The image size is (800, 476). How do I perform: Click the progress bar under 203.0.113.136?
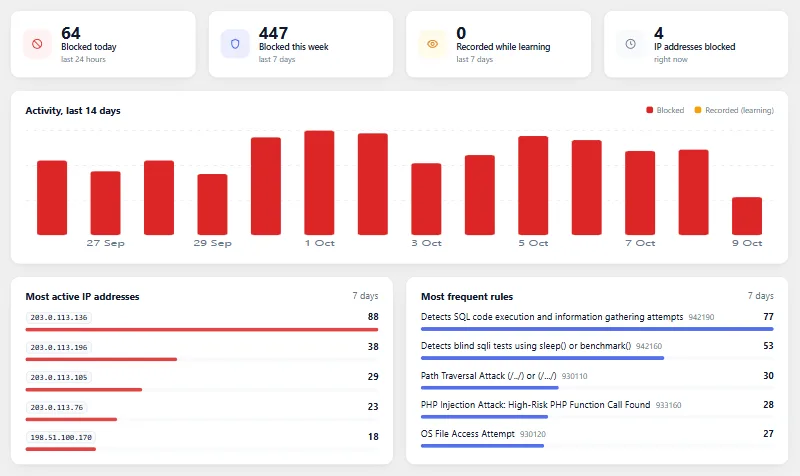pos(202,330)
